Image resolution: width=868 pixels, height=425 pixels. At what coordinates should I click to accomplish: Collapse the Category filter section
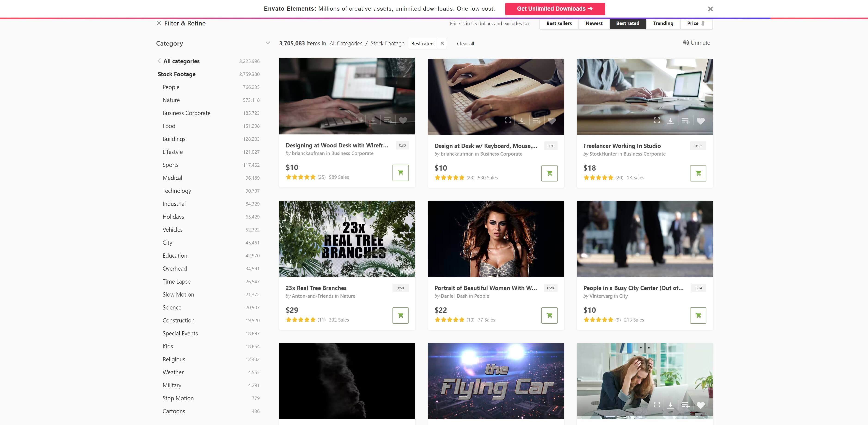point(267,43)
